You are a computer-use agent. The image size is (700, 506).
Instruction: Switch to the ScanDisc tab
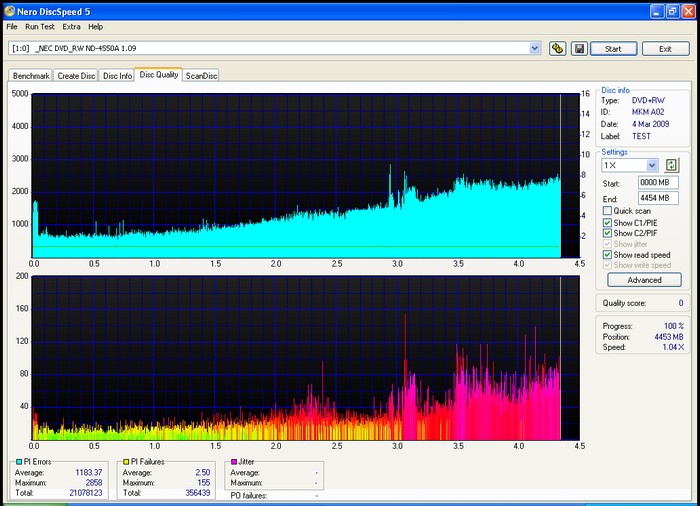coord(201,76)
